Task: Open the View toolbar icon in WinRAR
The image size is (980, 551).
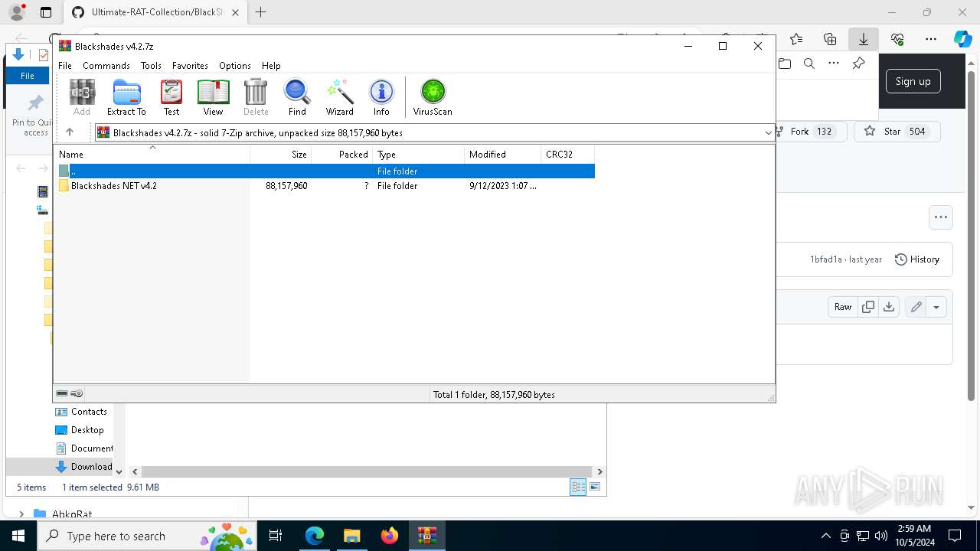Action: [x=213, y=98]
